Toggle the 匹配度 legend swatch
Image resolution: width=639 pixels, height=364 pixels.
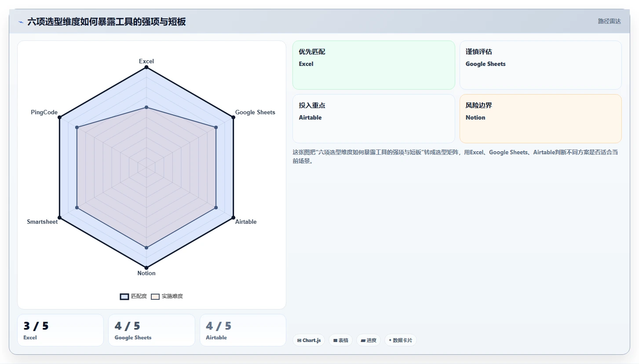coord(124,297)
